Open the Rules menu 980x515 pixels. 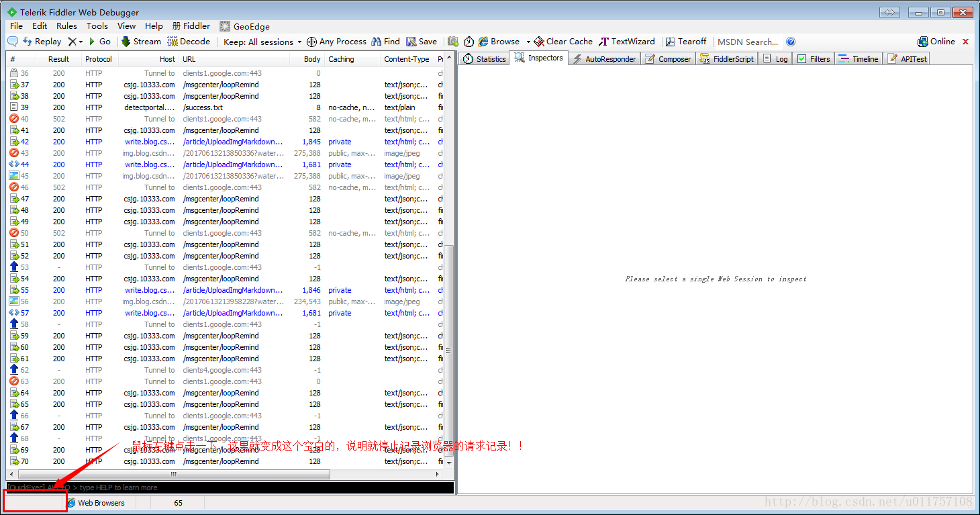66,26
